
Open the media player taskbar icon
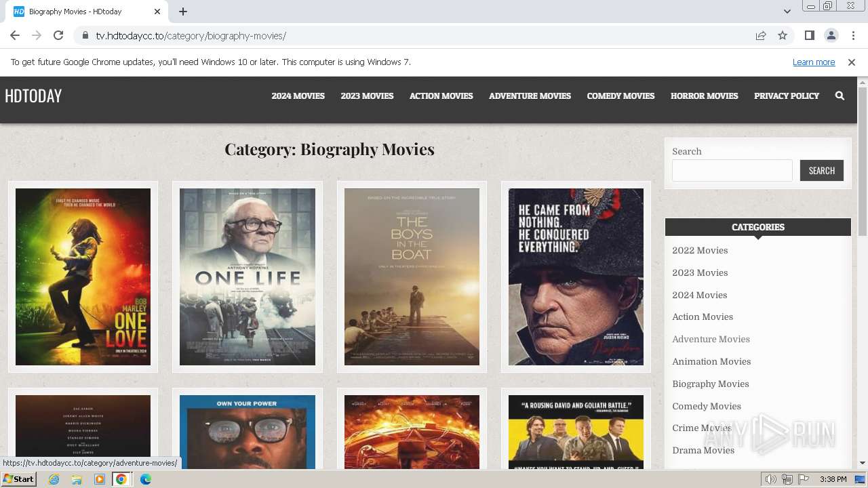(99, 479)
